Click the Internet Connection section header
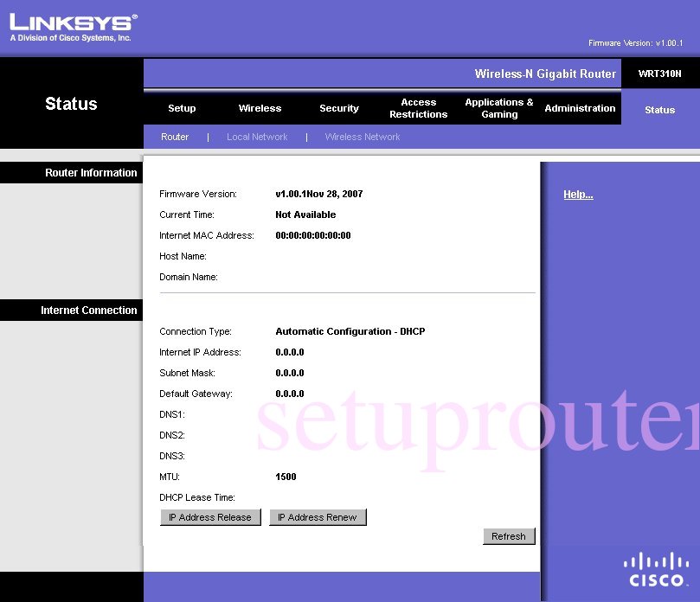Viewport: 700px width, 602px height. coord(87,310)
